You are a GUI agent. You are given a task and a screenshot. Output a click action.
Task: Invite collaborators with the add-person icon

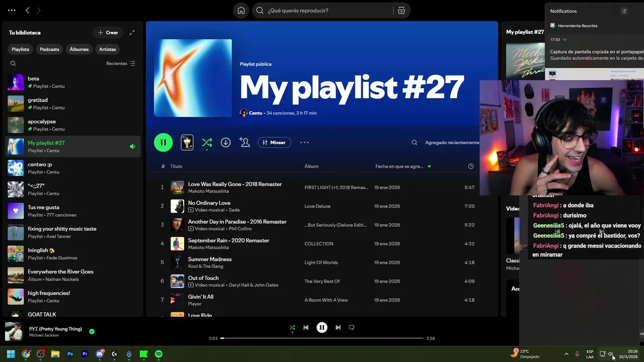pos(245,142)
